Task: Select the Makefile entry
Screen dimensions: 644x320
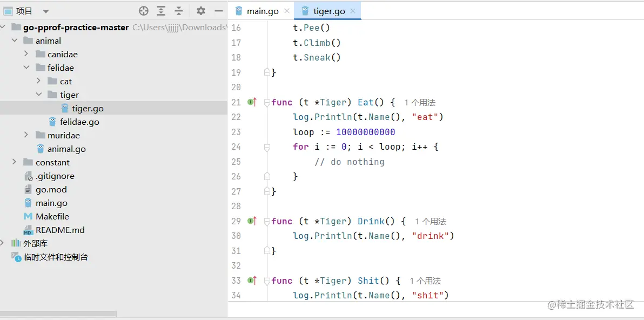Action: [52, 216]
